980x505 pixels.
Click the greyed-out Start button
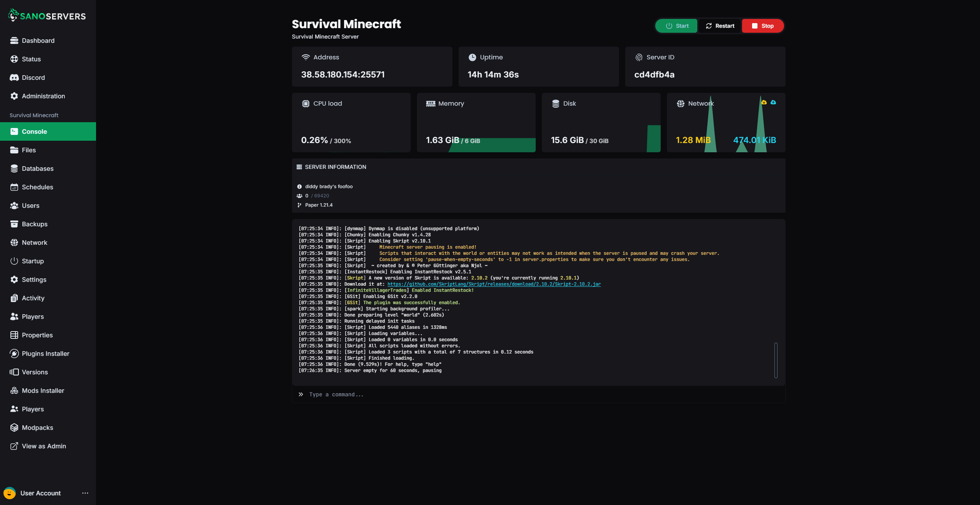point(676,26)
